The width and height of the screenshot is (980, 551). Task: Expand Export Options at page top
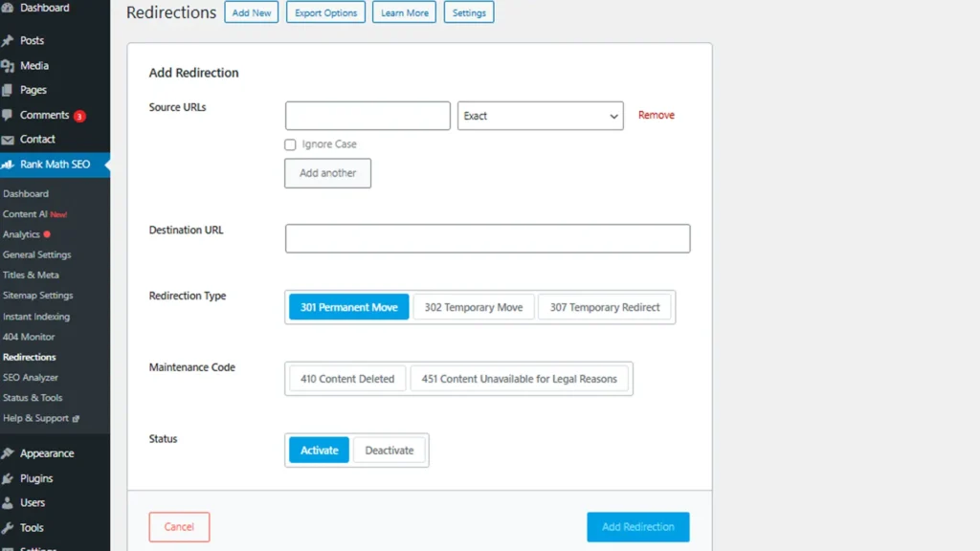pyautogui.click(x=325, y=13)
